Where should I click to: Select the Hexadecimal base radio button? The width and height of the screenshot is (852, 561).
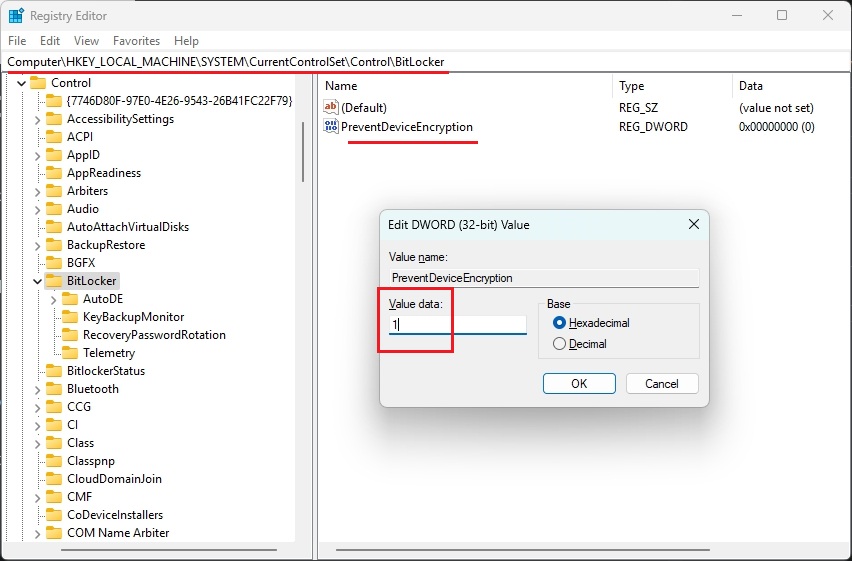coord(559,323)
